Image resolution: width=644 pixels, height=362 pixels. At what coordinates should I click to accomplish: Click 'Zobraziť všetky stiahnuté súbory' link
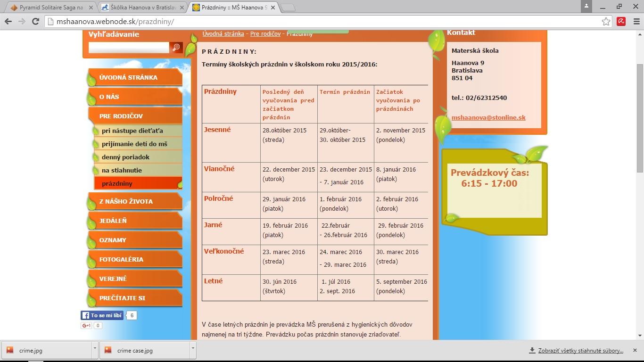tap(580, 350)
